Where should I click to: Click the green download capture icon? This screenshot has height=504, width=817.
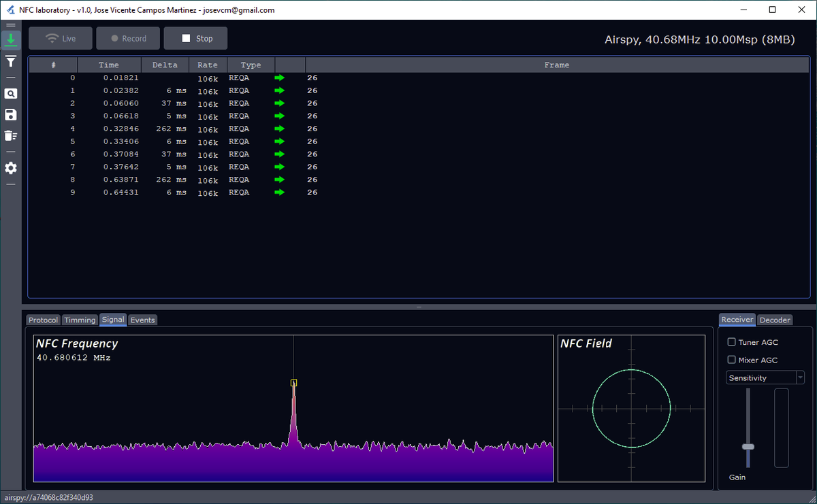click(10, 40)
